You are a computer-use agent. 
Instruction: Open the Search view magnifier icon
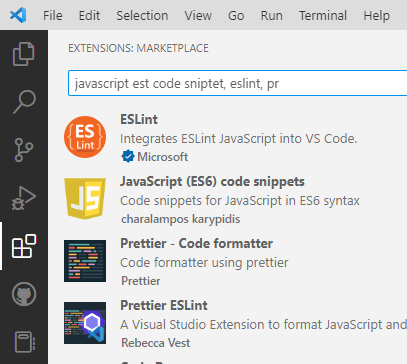click(x=24, y=102)
